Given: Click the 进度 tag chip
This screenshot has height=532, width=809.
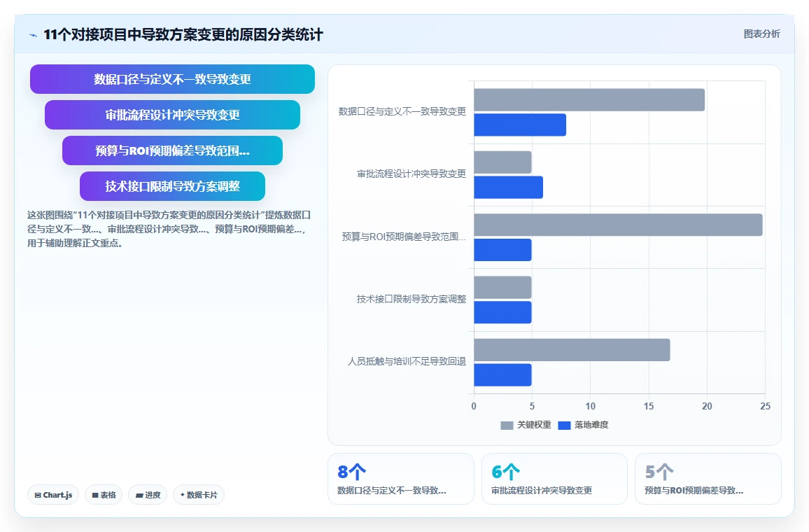Looking at the screenshot, I should pyautogui.click(x=148, y=495).
